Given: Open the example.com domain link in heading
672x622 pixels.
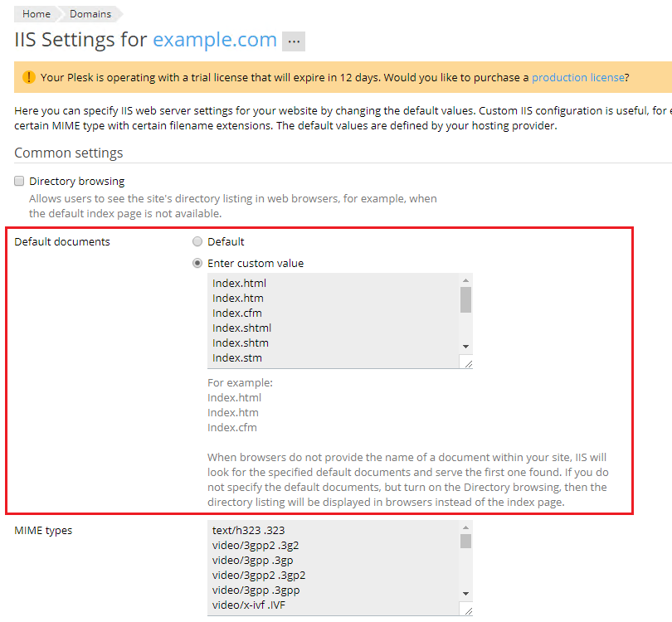Looking at the screenshot, I should tap(214, 40).
